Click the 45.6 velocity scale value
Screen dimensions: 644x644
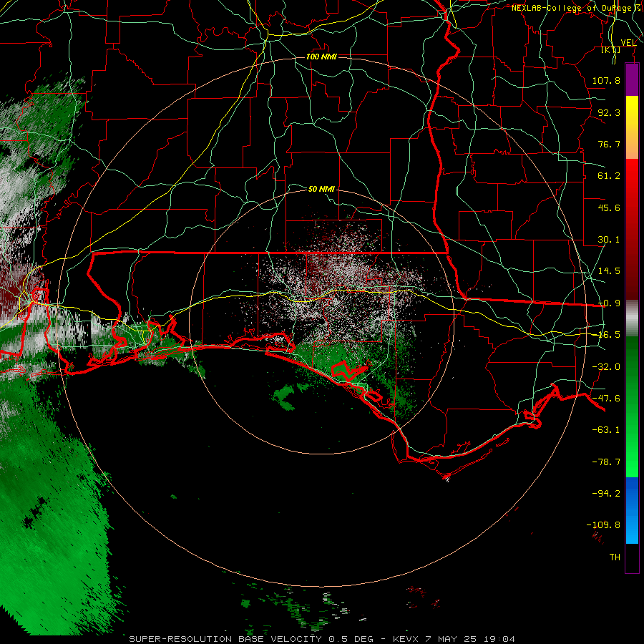pyautogui.click(x=609, y=208)
